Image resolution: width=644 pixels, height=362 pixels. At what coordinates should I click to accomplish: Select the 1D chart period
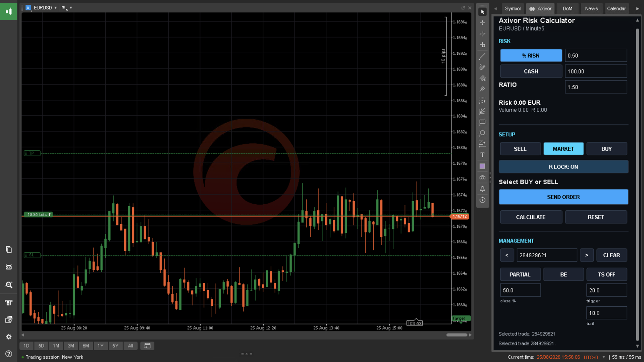click(x=26, y=346)
